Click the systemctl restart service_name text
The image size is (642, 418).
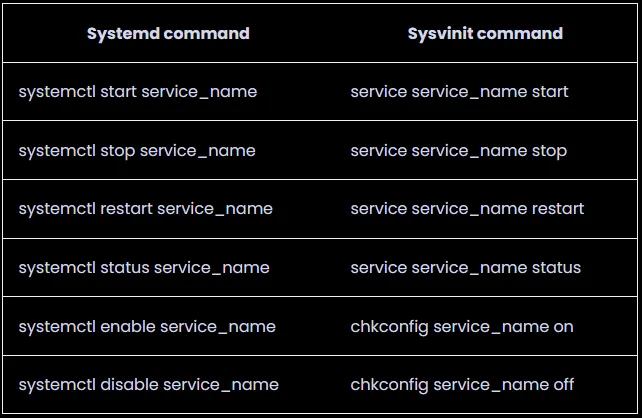click(146, 209)
